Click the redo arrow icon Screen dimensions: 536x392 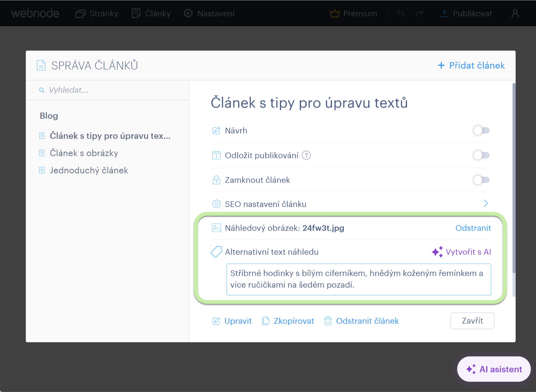[419, 13]
